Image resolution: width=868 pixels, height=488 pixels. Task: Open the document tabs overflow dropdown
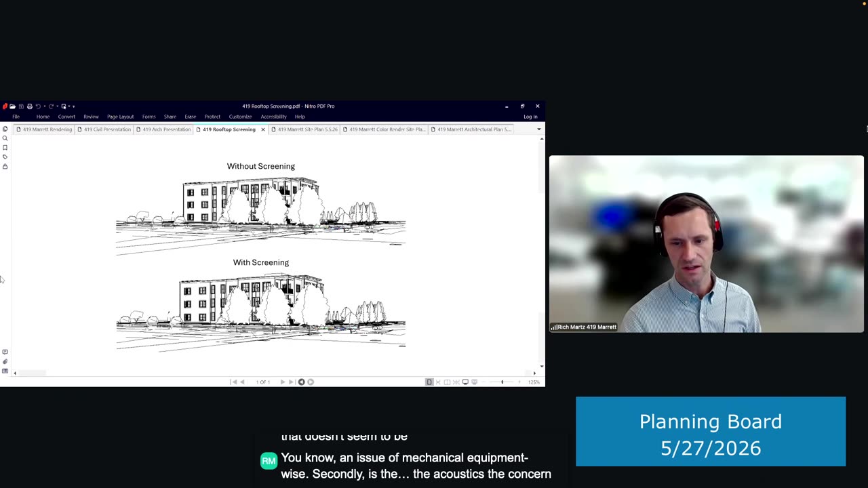click(539, 129)
